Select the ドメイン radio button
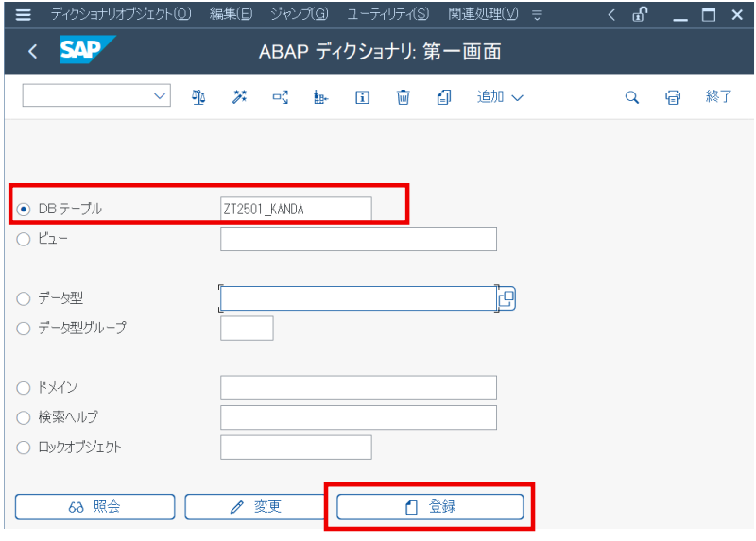Image resolution: width=756 pixels, height=541 pixels. coord(23,388)
